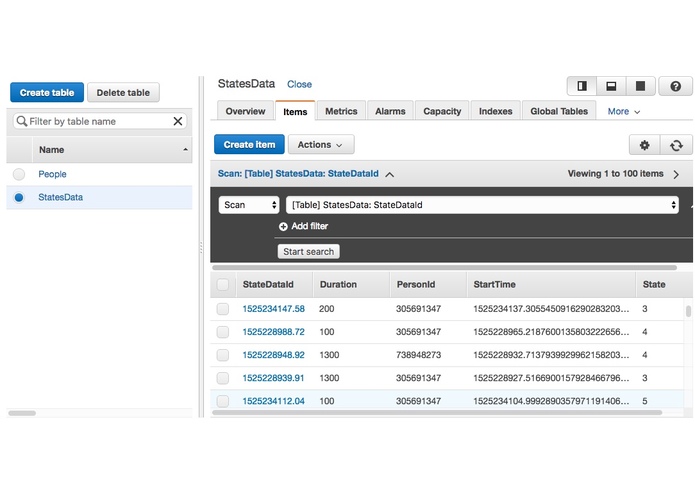Click the panel splitter handle
This screenshot has height=494, width=695.
point(201,247)
